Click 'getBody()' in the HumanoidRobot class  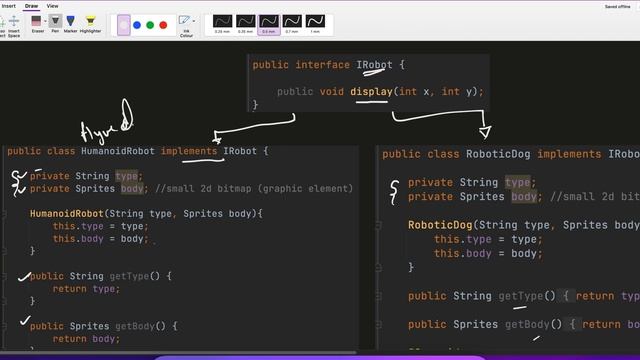click(x=140, y=326)
